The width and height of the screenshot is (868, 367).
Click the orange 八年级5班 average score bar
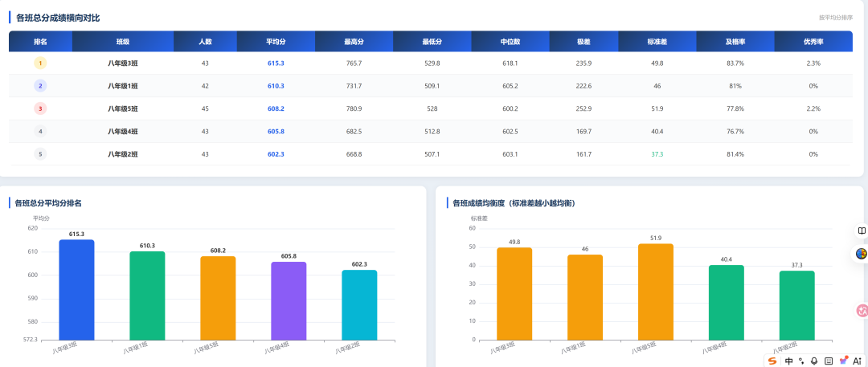click(x=218, y=298)
